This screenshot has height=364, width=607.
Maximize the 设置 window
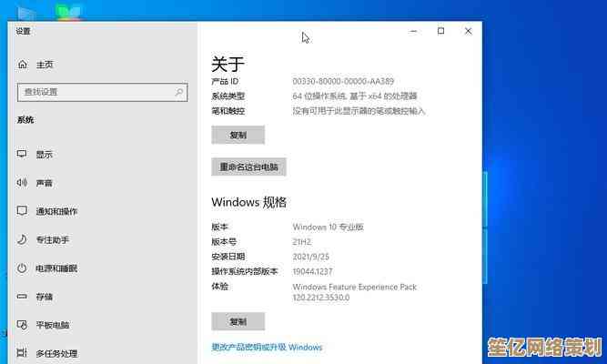tap(440, 31)
